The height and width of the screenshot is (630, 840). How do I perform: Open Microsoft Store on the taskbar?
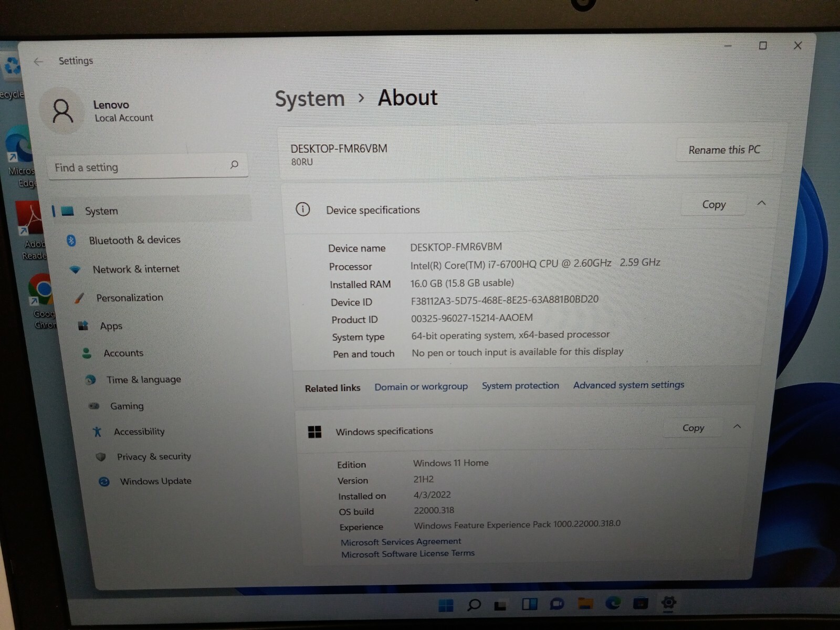[640, 603]
